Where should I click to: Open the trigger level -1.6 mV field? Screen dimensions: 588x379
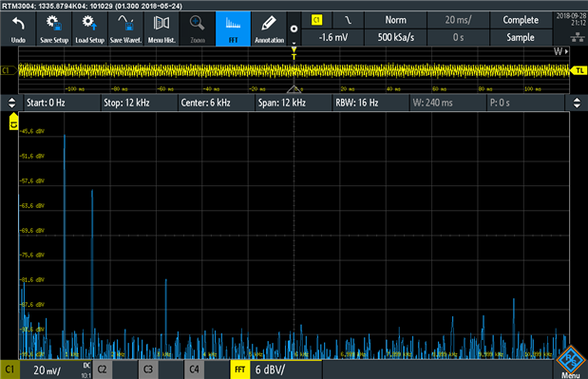click(333, 37)
